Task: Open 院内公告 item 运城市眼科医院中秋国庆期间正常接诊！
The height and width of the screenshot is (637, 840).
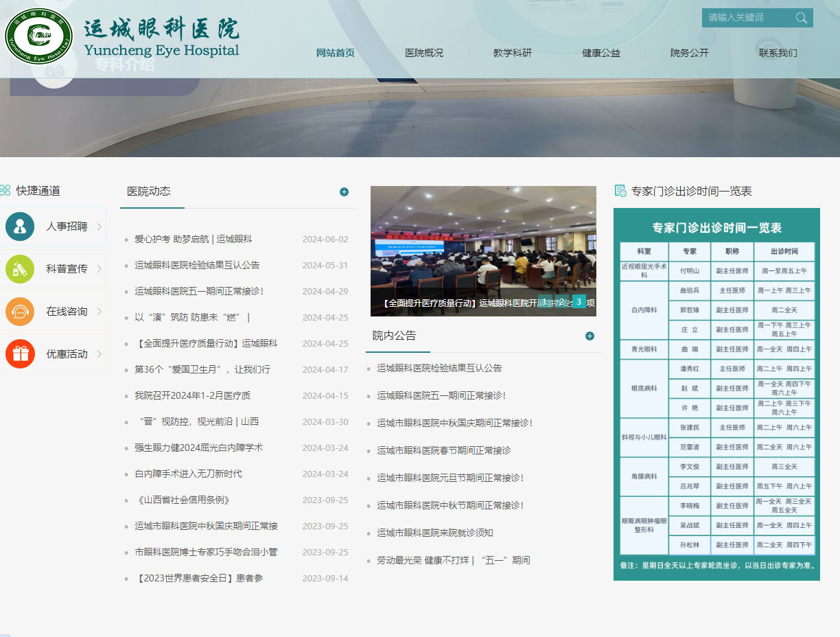Action: click(x=455, y=424)
